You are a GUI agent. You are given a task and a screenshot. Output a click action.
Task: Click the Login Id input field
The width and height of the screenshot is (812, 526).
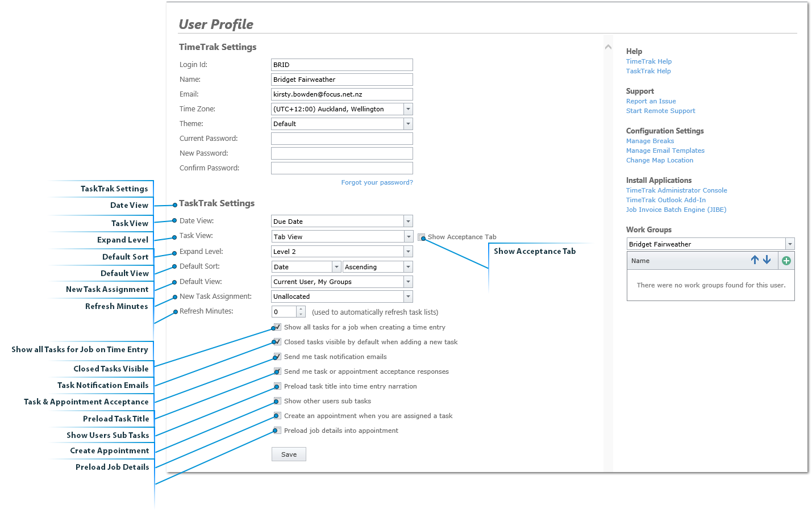click(342, 65)
